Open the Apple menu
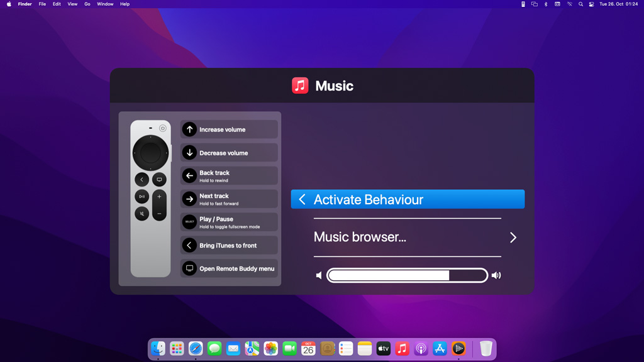 pos(9,4)
